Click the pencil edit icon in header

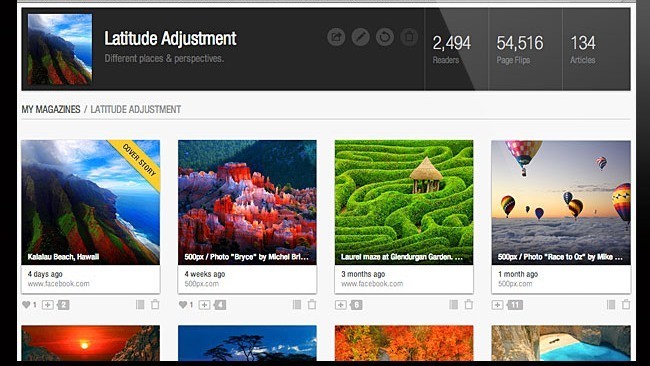361,37
